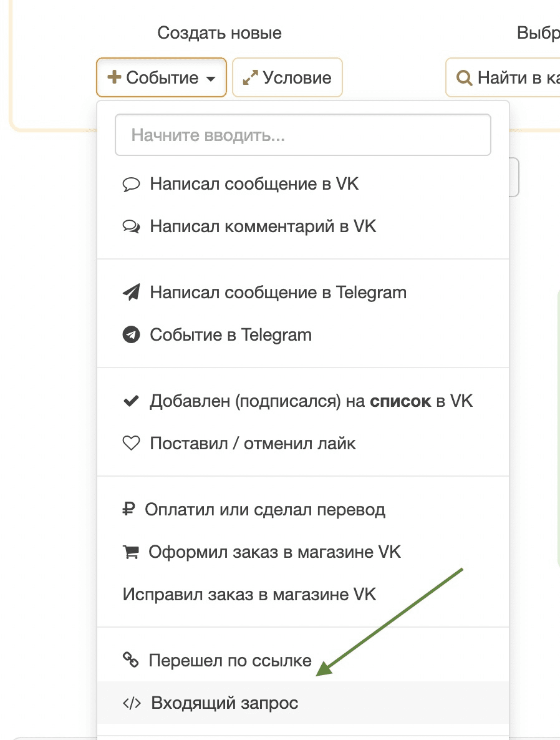Click the comments icon beside Написал комментарий в VK

click(130, 226)
